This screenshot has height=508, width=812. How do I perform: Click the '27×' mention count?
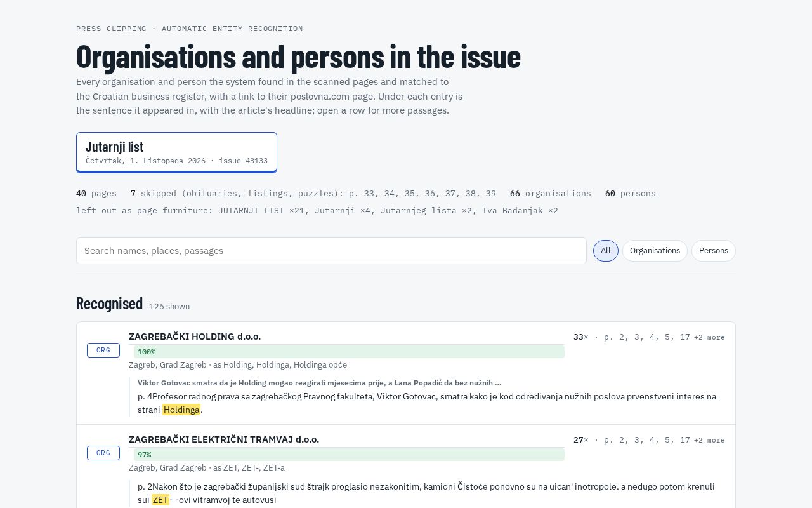[581, 440]
